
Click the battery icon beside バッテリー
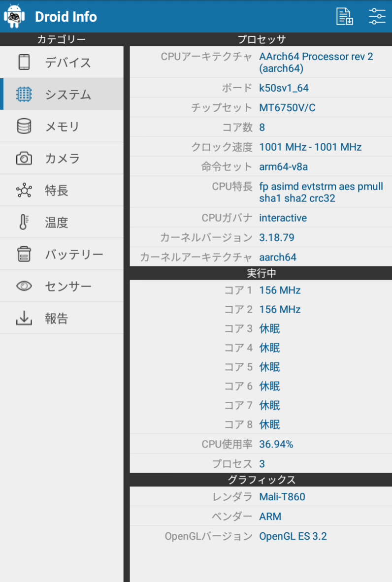click(24, 254)
